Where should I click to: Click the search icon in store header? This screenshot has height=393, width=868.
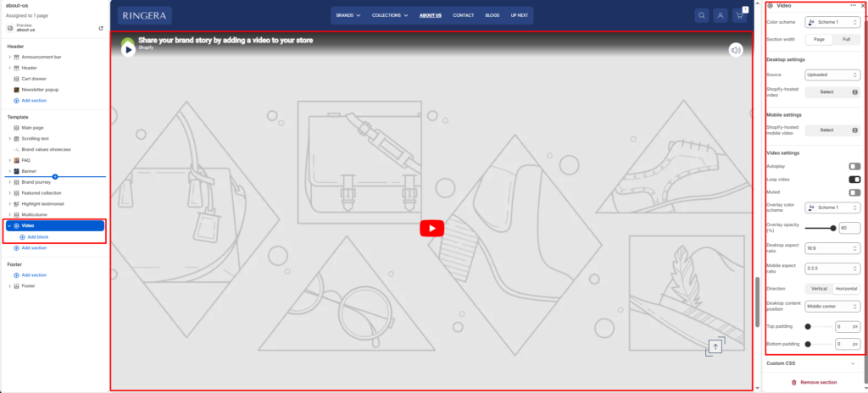click(x=701, y=15)
